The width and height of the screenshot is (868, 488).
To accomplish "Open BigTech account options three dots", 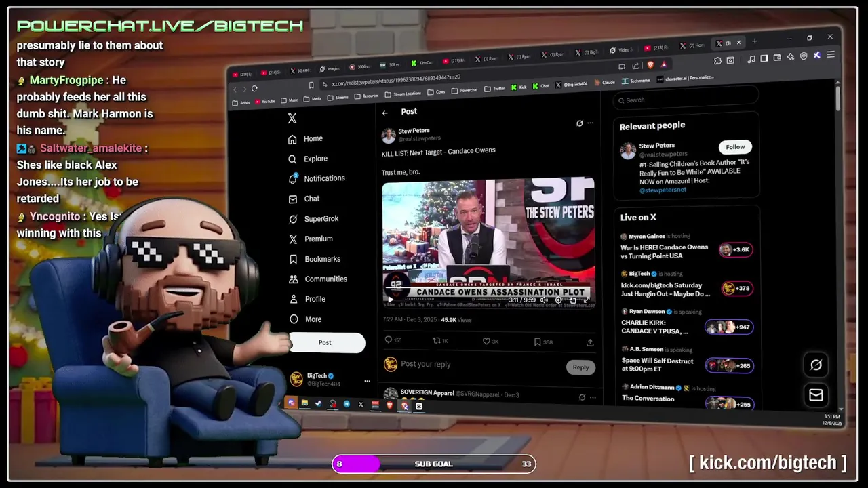I will (x=367, y=381).
